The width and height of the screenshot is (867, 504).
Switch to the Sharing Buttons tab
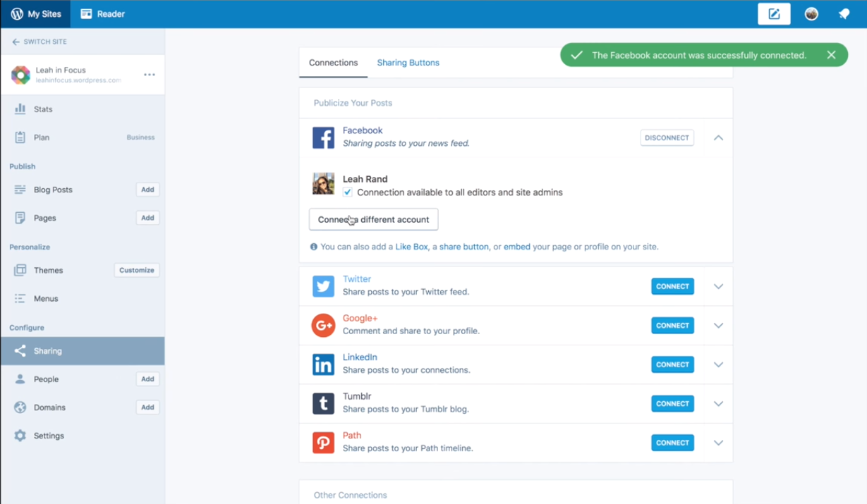tap(408, 63)
